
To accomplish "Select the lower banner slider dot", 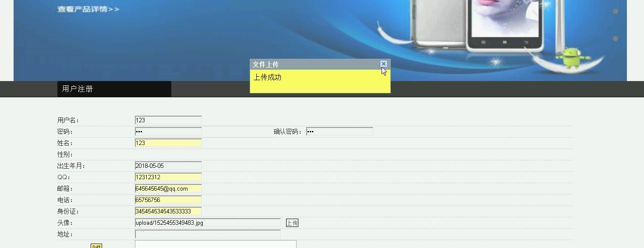I will 616,39.
